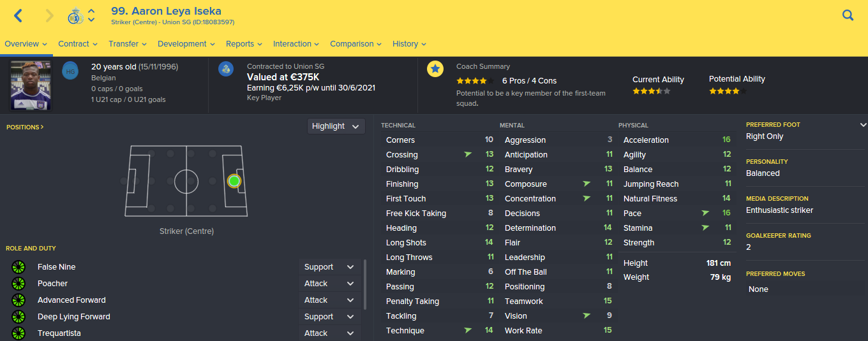Open the Comparison menu
Viewport: 868px width, 341px height.
point(355,44)
